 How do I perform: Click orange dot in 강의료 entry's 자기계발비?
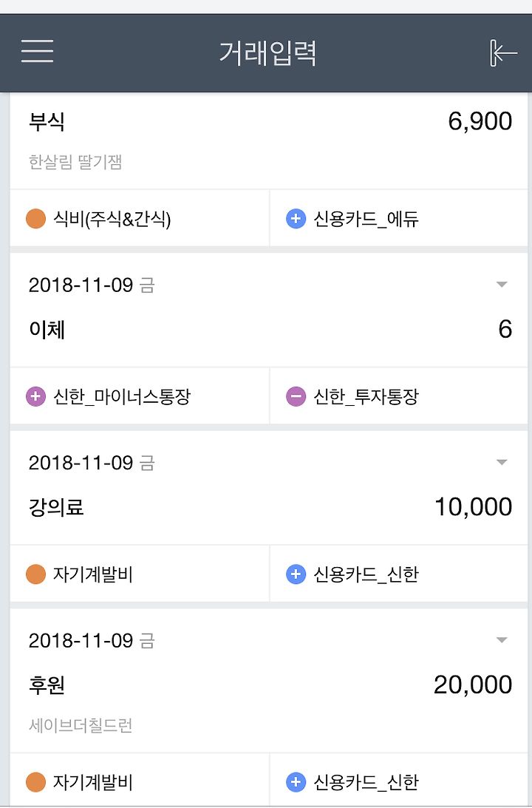tap(36, 574)
